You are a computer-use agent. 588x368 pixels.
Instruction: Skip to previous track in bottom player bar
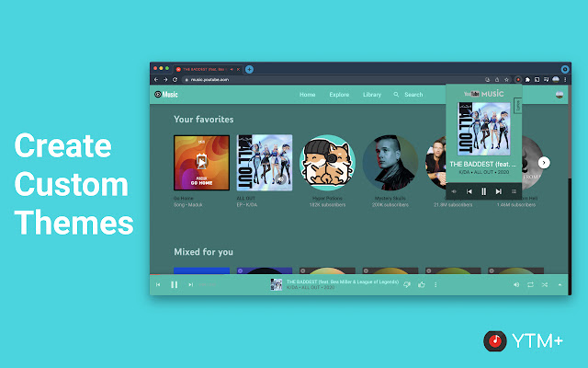point(158,284)
